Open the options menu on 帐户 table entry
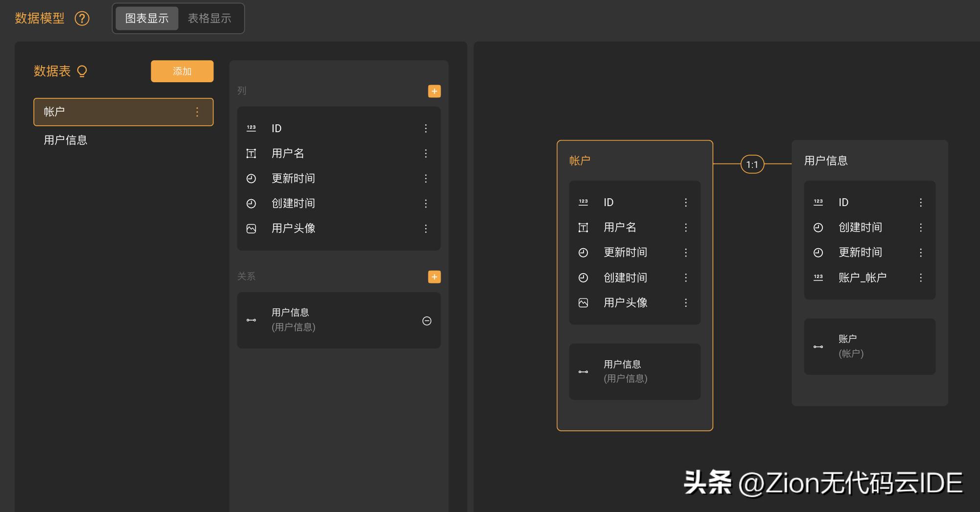Image resolution: width=980 pixels, height=512 pixels. point(197,112)
